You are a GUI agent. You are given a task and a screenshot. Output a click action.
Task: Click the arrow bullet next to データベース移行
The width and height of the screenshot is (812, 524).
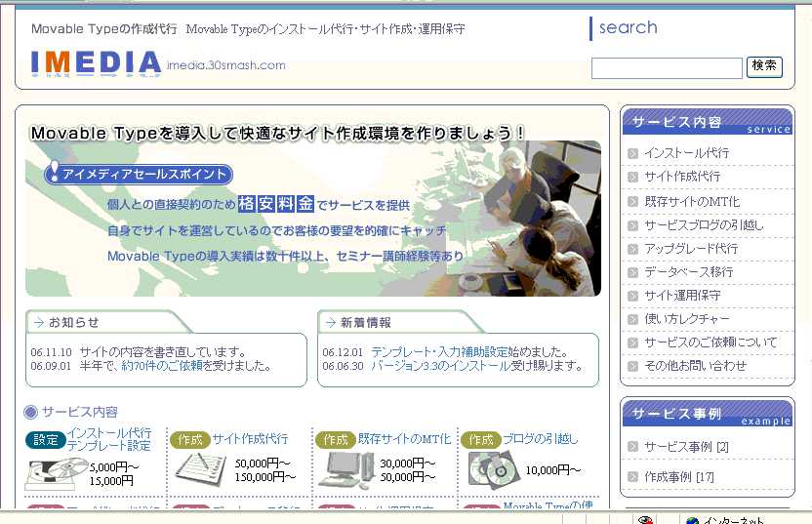point(633,272)
